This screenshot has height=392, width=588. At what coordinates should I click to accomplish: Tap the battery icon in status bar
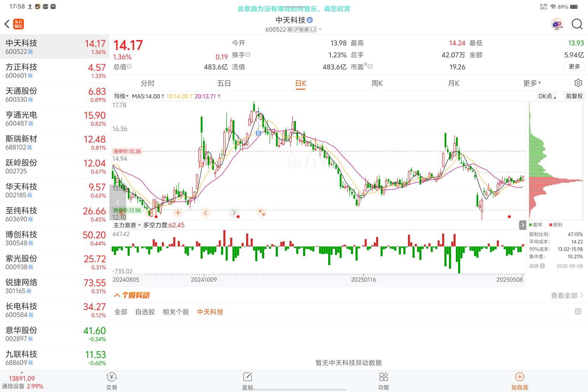(x=574, y=6)
